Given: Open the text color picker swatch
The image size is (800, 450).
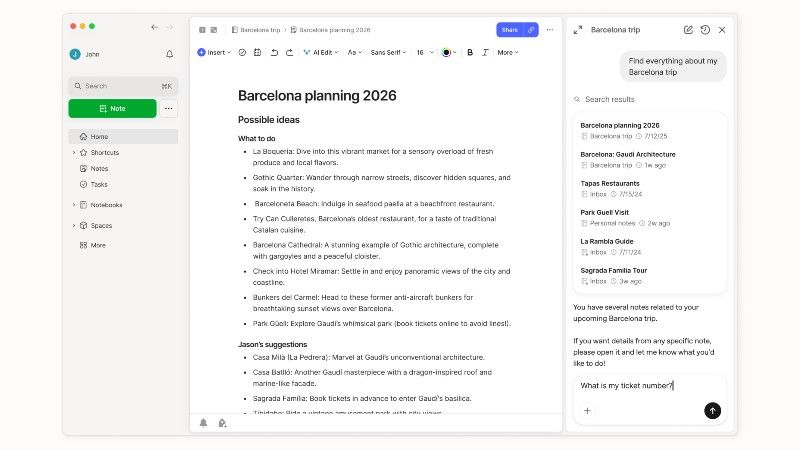Looking at the screenshot, I should pos(446,52).
